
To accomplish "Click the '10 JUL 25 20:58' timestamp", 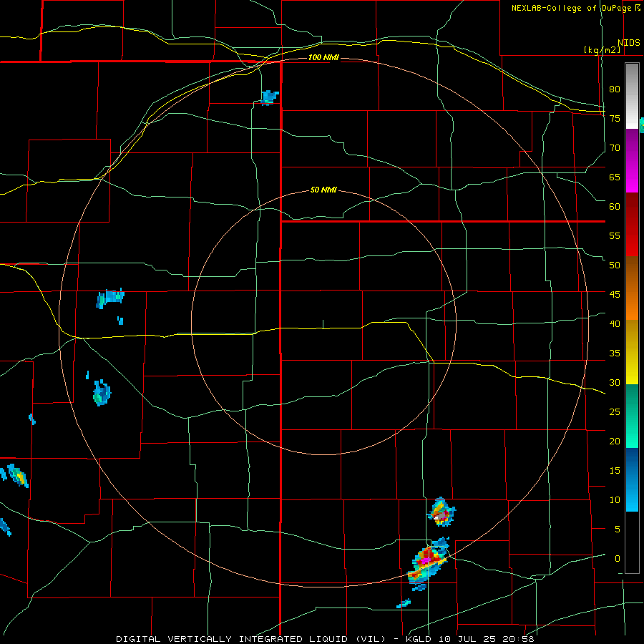I will [x=487, y=639].
